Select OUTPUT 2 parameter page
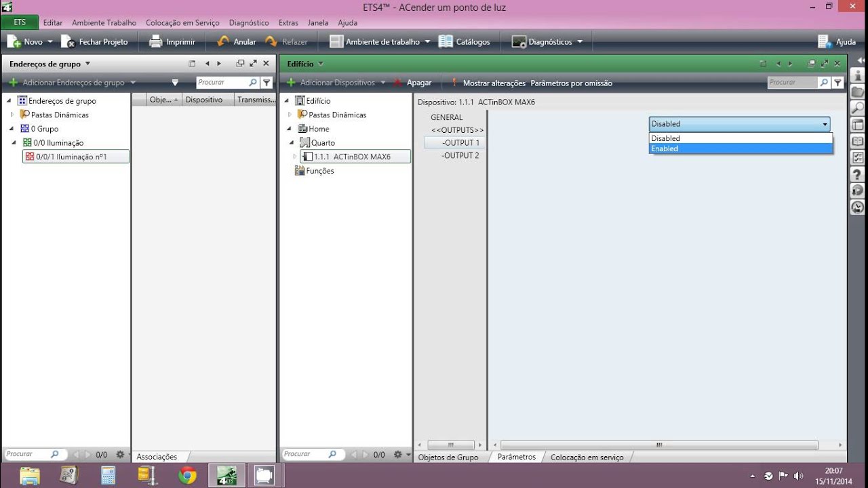The height and width of the screenshot is (488, 868). [x=460, y=155]
